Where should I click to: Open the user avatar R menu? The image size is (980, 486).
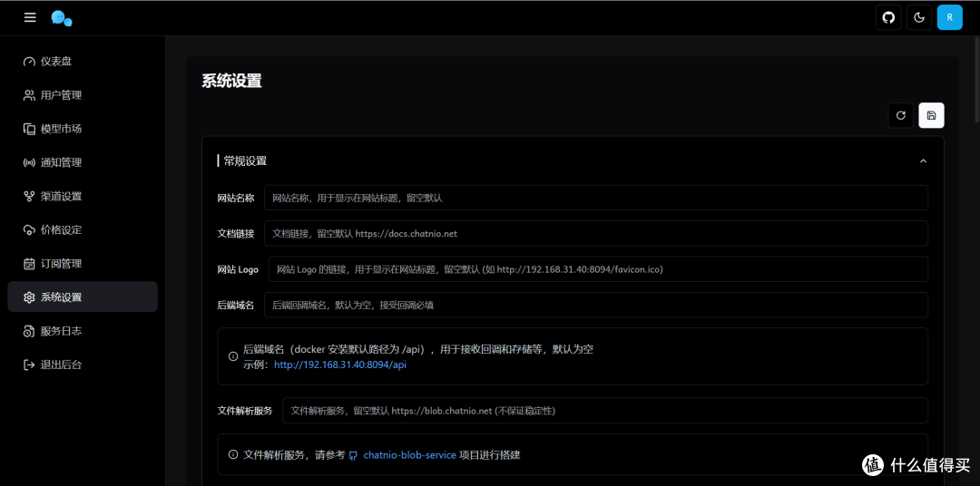click(949, 17)
